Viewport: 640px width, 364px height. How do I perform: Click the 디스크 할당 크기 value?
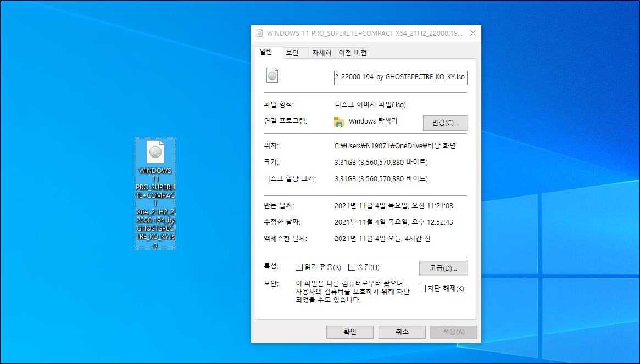pyautogui.click(x=381, y=178)
